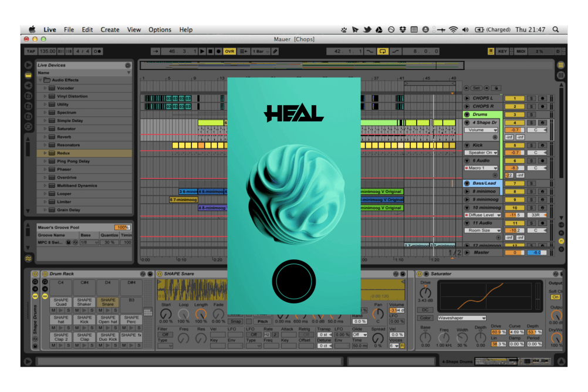Open the Groove Pool wave icon

pos(29,258)
